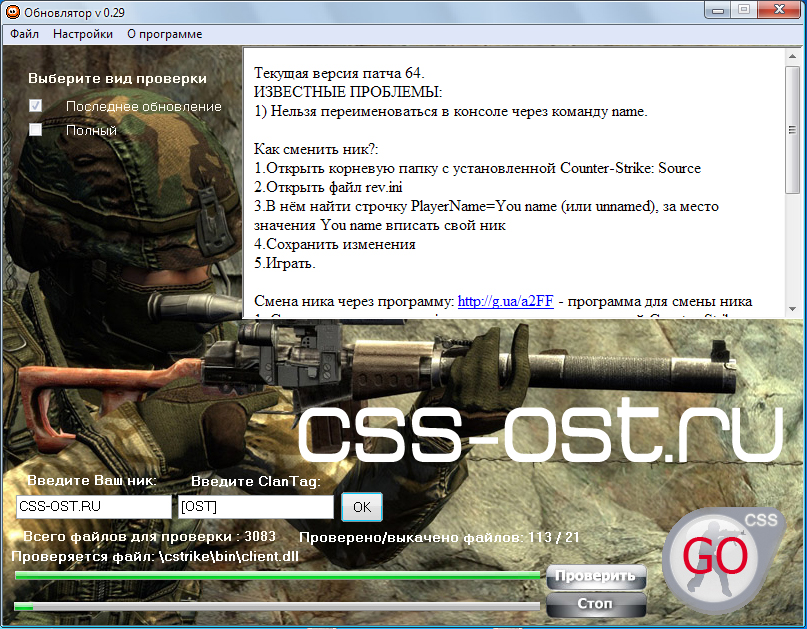This screenshot has height=629, width=807.
Task: Click the Проверить button
Action: coord(595,576)
